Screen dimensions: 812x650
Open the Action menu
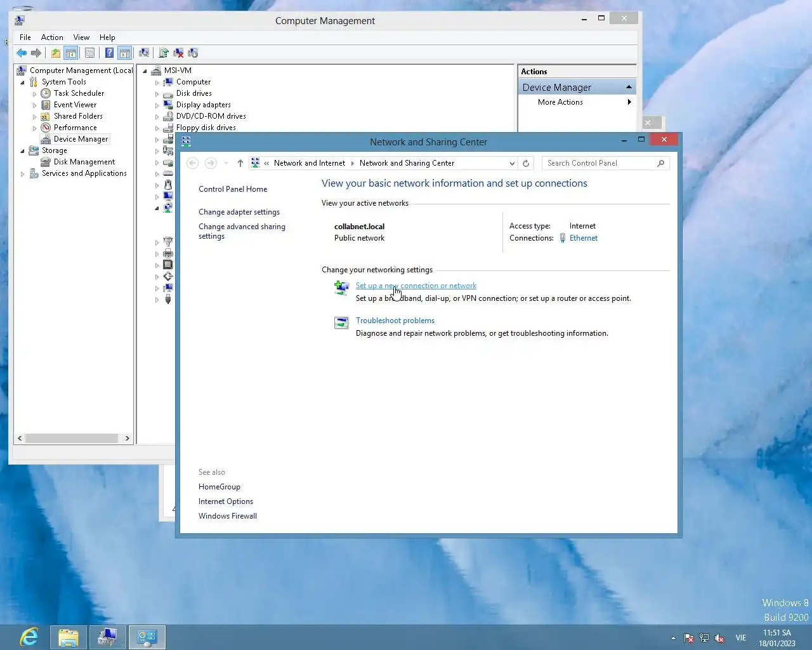pyautogui.click(x=52, y=37)
